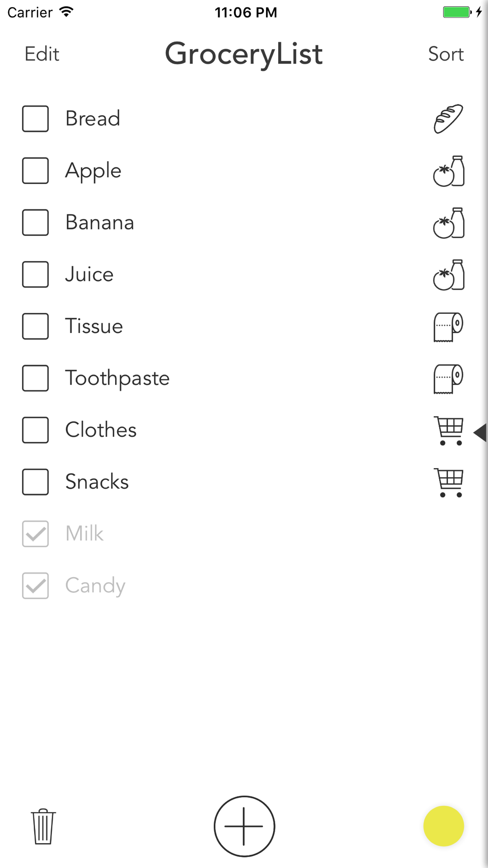Viewport: 488px width, 868px height.
Task: Tap the shopping cart icon beside Snacks
Action: pos(448,482)
